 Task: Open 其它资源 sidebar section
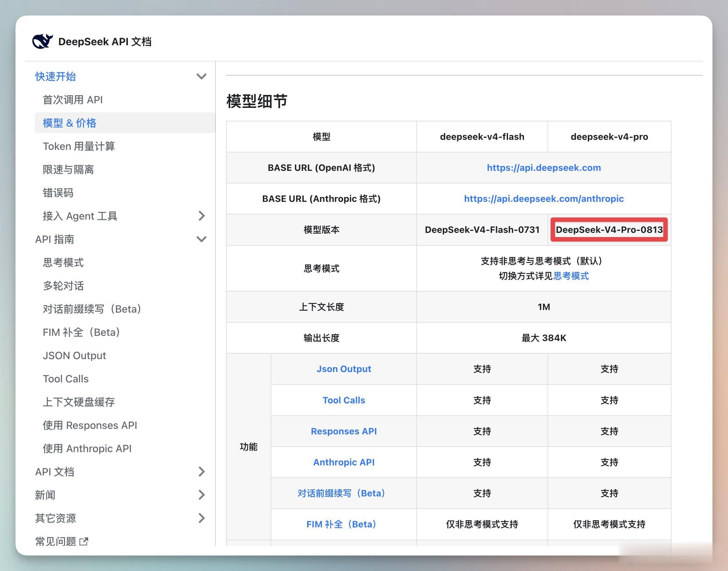56,518
